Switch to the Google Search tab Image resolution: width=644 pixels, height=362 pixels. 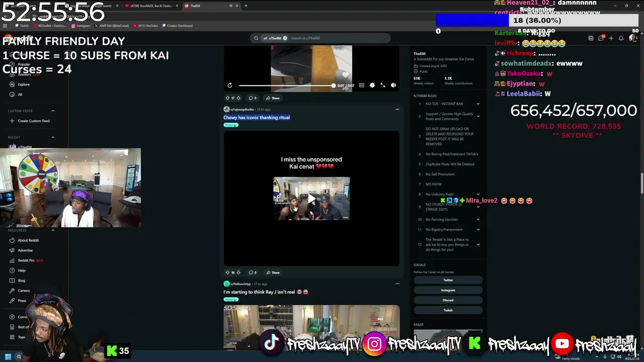coord(91,6)
